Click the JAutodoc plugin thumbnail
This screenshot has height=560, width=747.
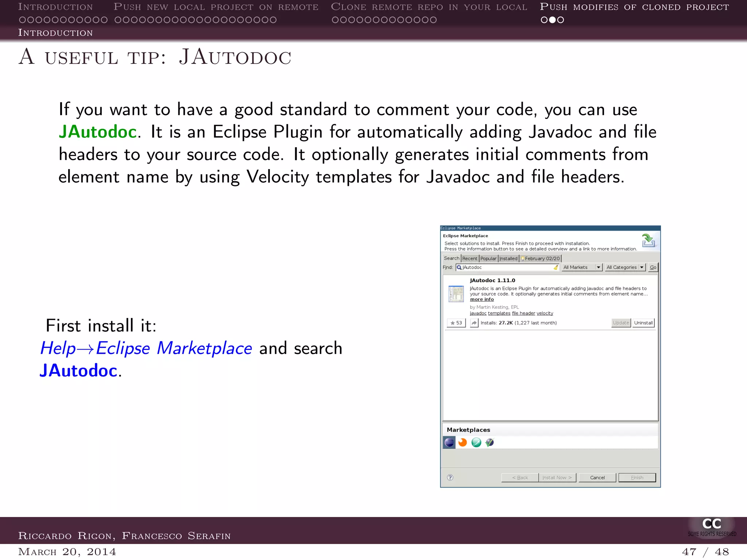point(456,294)
